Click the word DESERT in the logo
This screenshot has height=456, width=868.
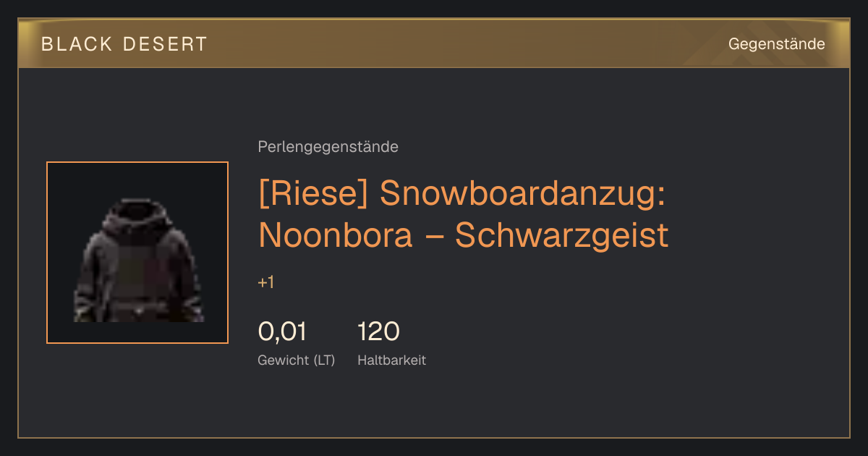[x=165, y=44]
